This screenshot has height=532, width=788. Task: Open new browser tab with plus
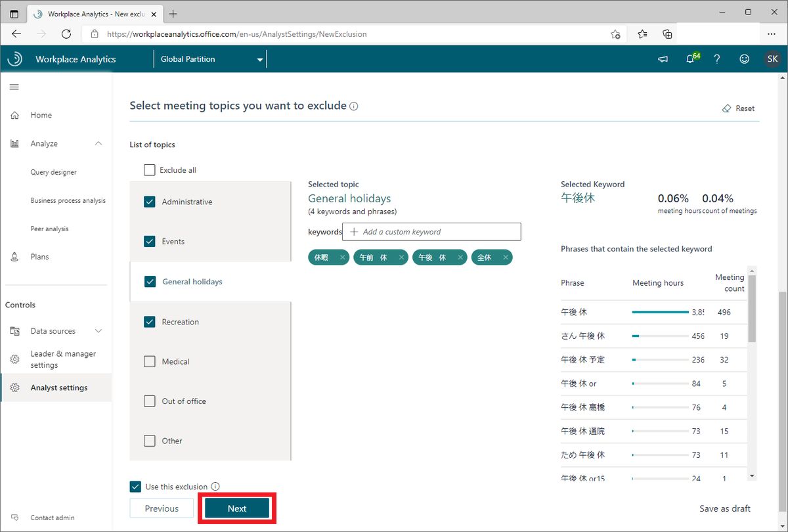(x=173, y=13)
